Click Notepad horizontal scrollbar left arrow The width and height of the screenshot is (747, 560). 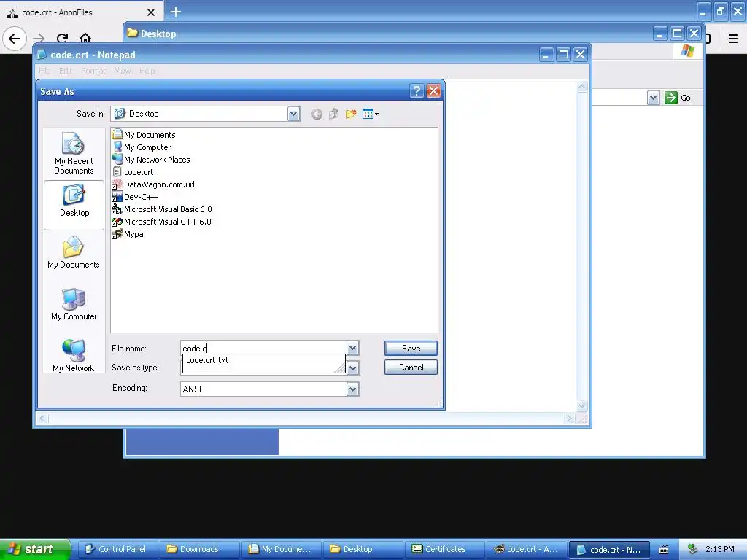coord(42,419)
